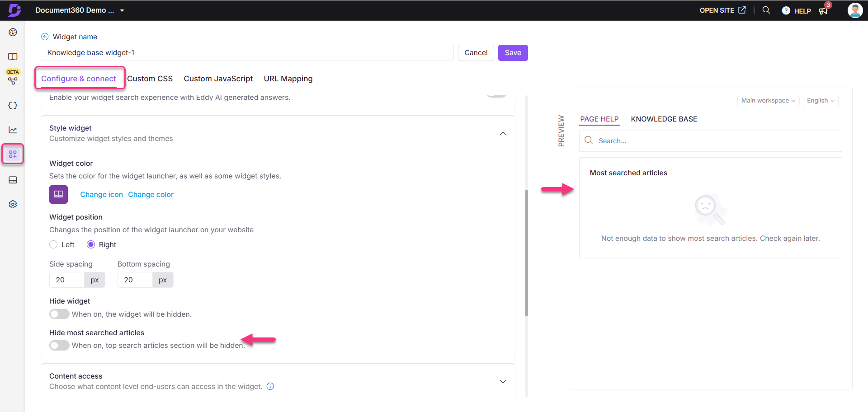Click the 'Widget color' label
This screenshot has width=868, height=412.
[x=71, y=163]
